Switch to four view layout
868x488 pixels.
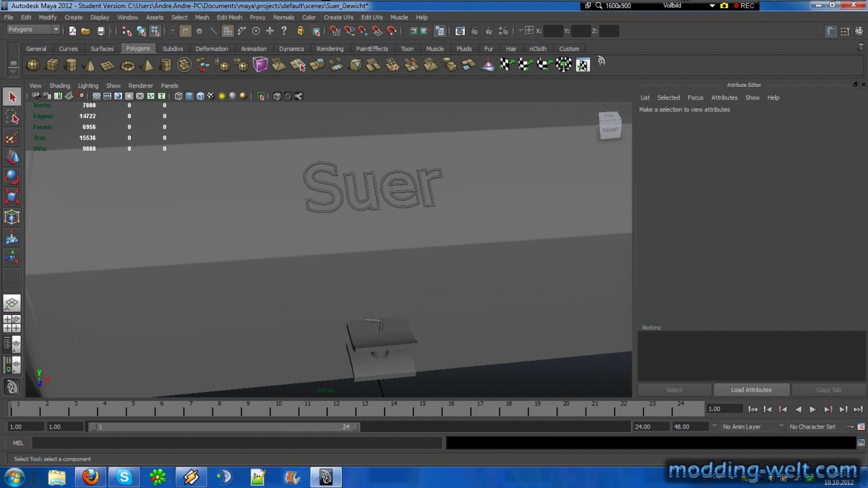tap(12, 324)
